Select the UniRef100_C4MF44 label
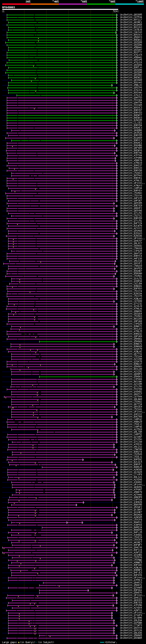The image size is (146, 644). coord(131,188)
